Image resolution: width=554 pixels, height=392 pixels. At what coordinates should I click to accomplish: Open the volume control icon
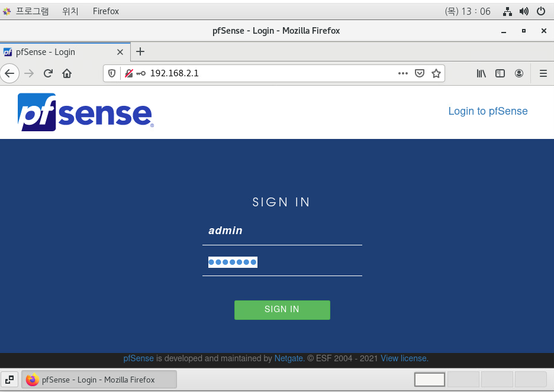524,11
